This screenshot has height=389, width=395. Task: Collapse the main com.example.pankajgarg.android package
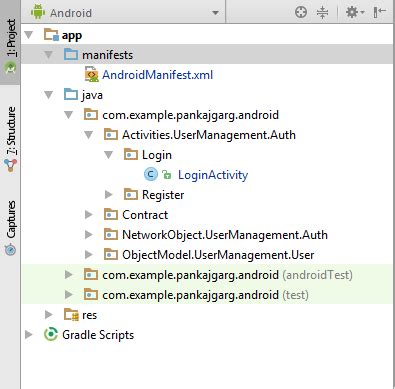click(69, 115)
